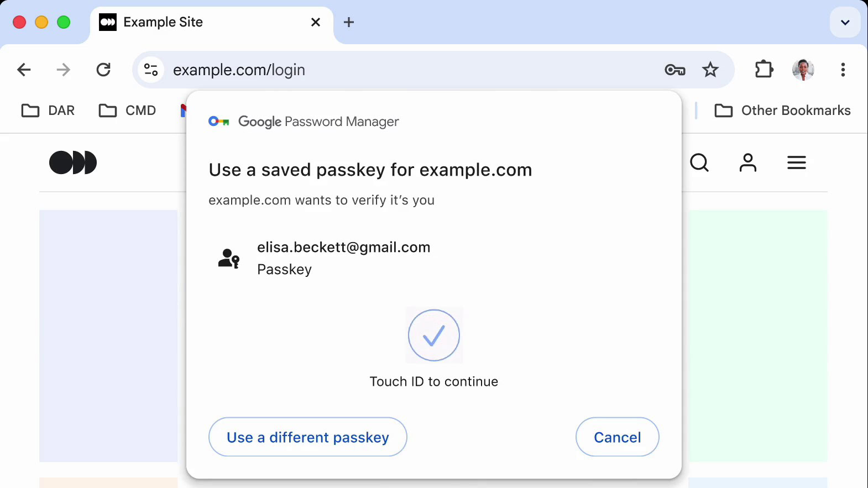This screenshot has height=488, width=868.
Task: Open the DAR bookmarks folder
Action: click(x=48, y=111)
